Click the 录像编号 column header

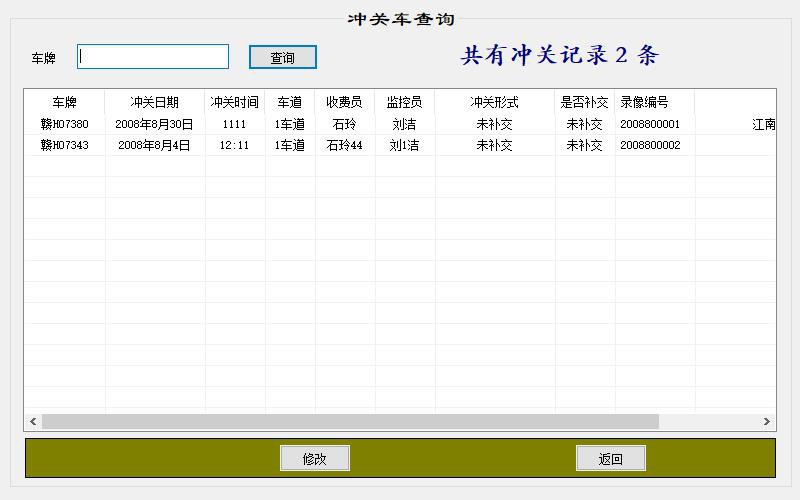(x=645, y=102)
